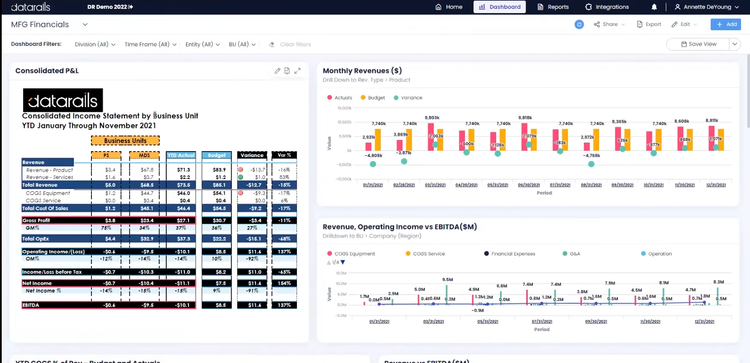Screen dimensions: 750x363
Task: Open the Time Frame (All) dropdown
Action: pos(151,44)
